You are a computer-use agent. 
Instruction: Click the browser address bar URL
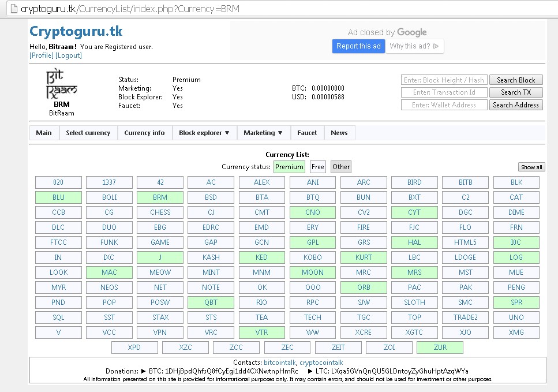(130, 9)
